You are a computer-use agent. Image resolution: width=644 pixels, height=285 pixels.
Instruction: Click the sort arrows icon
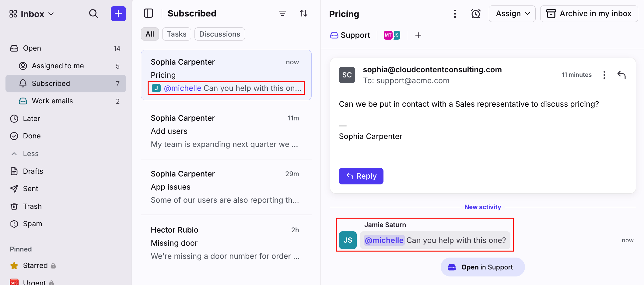click(303, 13)
